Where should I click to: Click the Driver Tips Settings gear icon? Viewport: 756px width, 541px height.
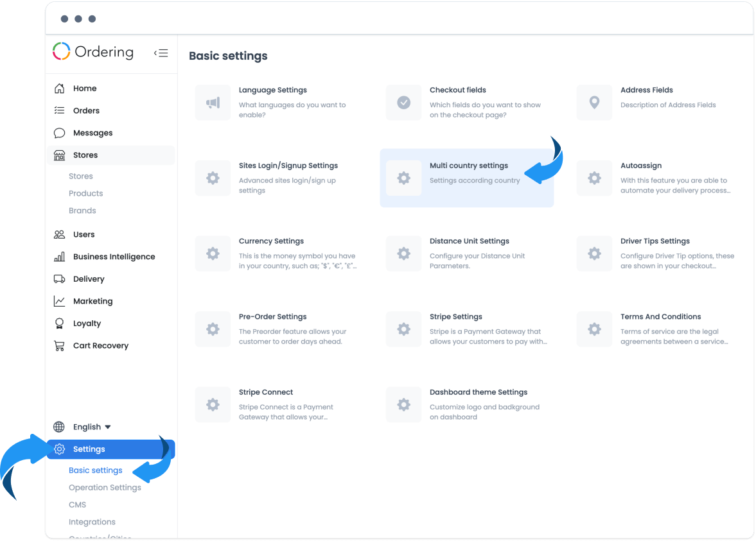click(595, 254)
